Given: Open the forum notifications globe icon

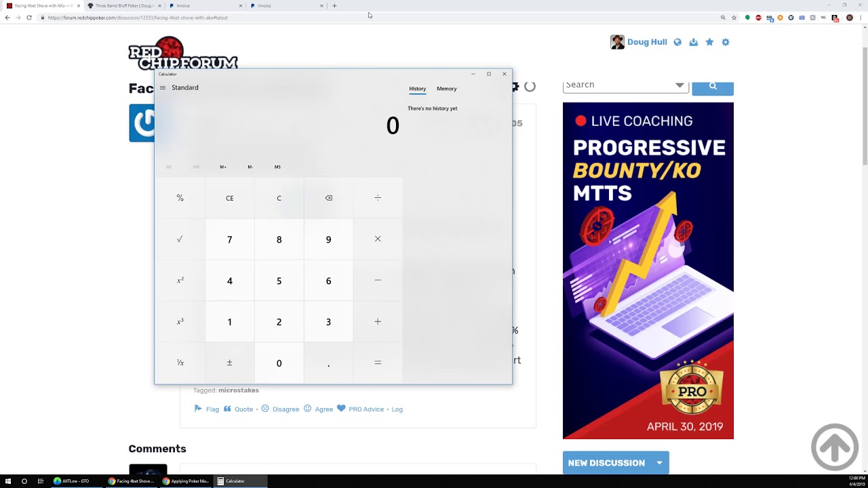Looking at the screenshot, I should (677, 42).
